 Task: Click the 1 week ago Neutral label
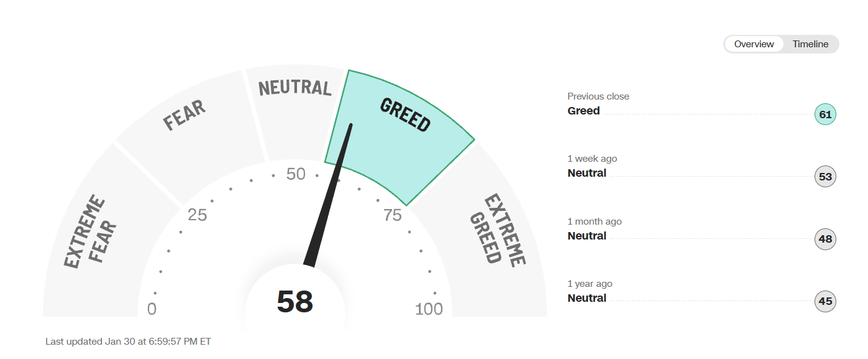tap(587, 173)
